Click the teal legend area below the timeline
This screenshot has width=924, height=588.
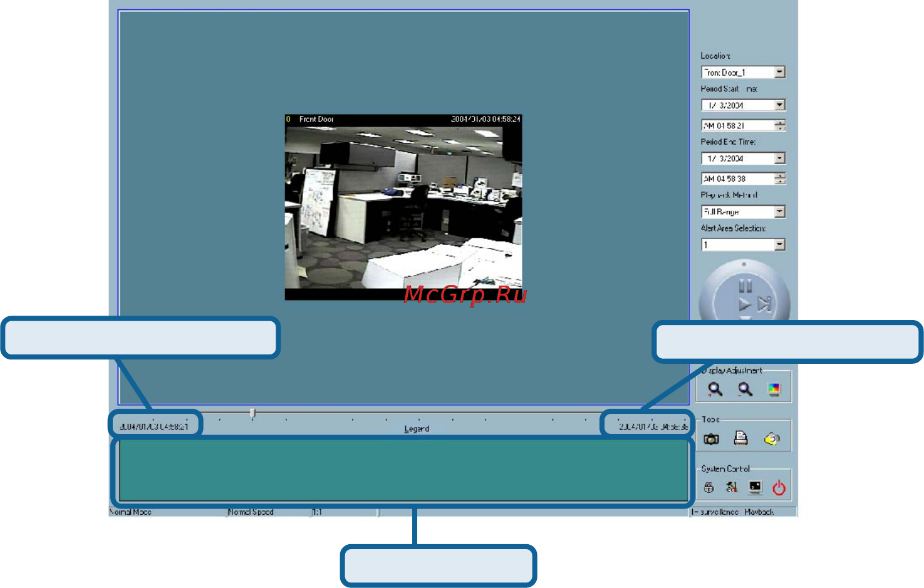(x=403, y=471)
